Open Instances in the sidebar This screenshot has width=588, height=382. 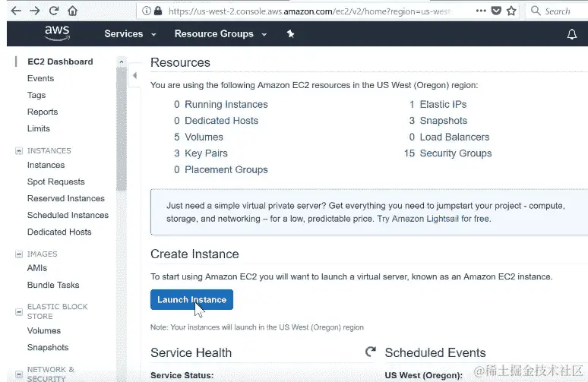coord(46,165)
